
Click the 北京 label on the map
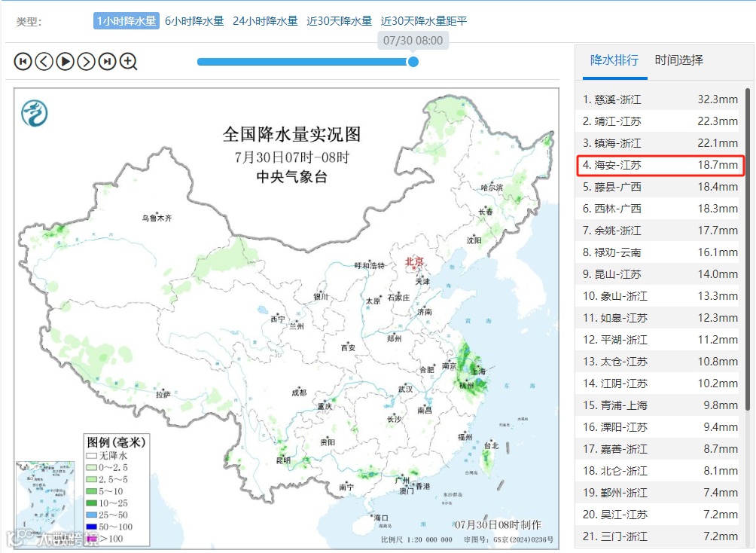click(x=414, y=261)
